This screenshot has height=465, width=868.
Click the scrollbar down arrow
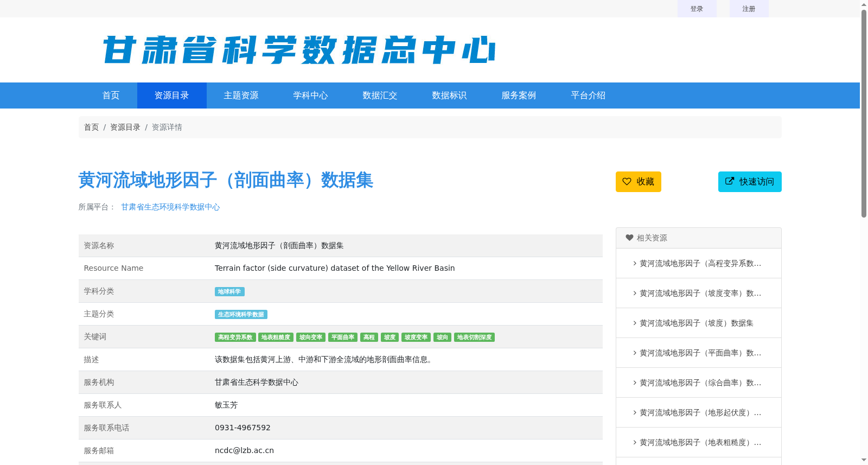[864, 460]
